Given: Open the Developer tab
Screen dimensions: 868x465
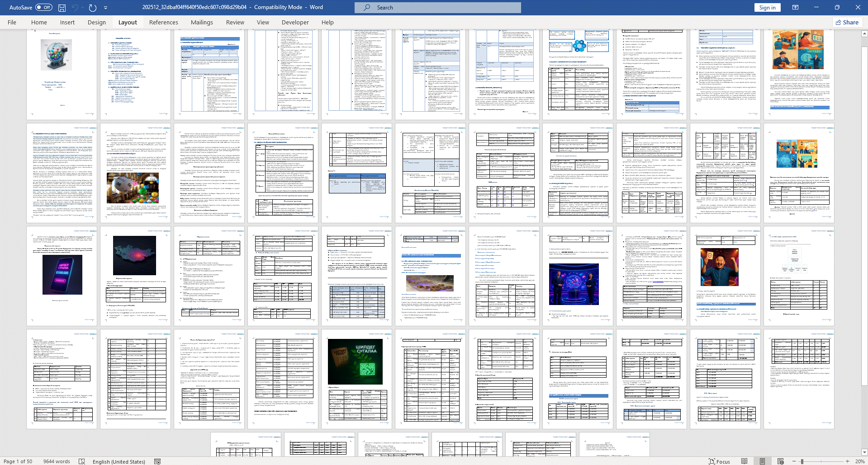Looking at the screenshot, I should pyautogui.click(x=295, y=22).
